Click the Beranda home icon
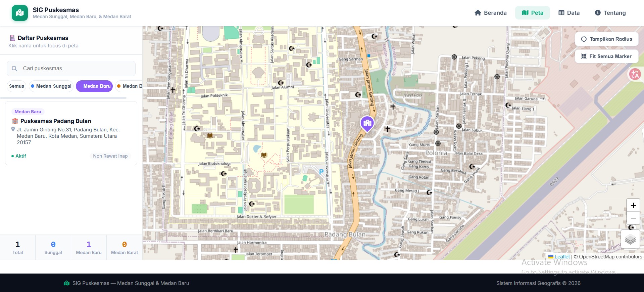 click(x=478, y=13)
